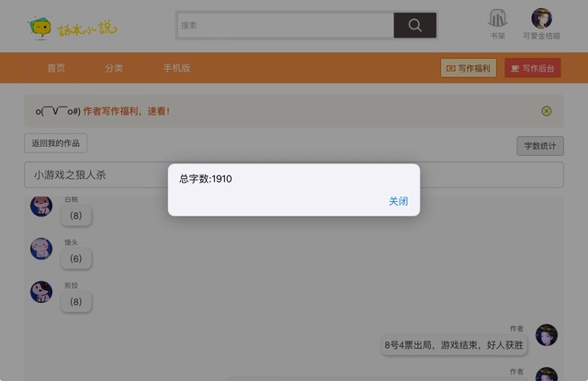The height and width of the screenshot is (381, 588).
Task: Dismiss the notice with the circled X icon
Action: tap(547, 111)
